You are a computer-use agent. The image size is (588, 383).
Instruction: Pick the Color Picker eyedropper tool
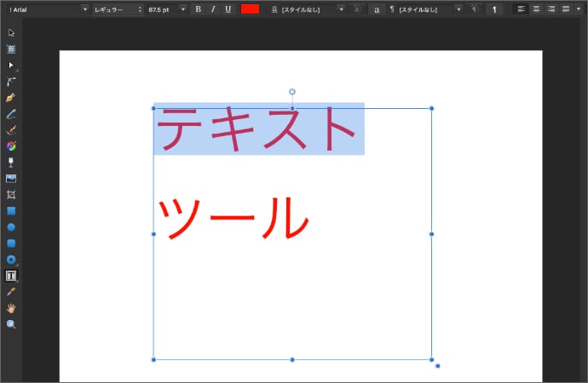[11, 292]
